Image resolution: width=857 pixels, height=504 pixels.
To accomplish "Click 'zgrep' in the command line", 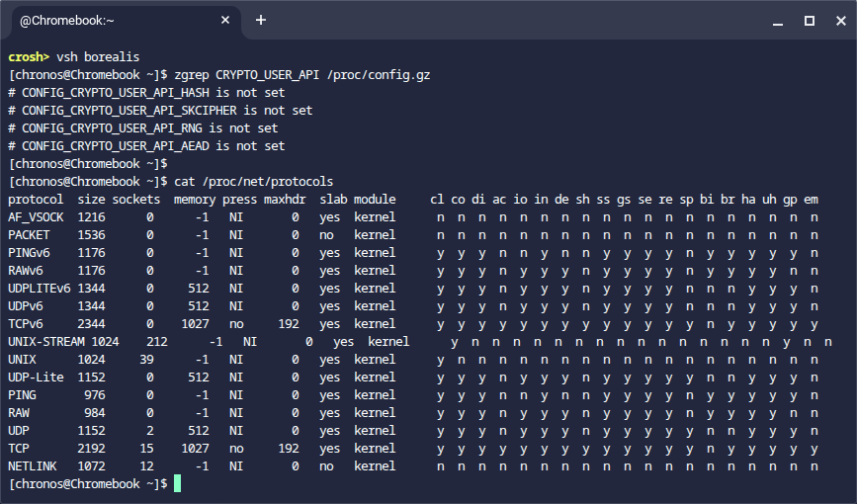I will click(x=192, y=75).
